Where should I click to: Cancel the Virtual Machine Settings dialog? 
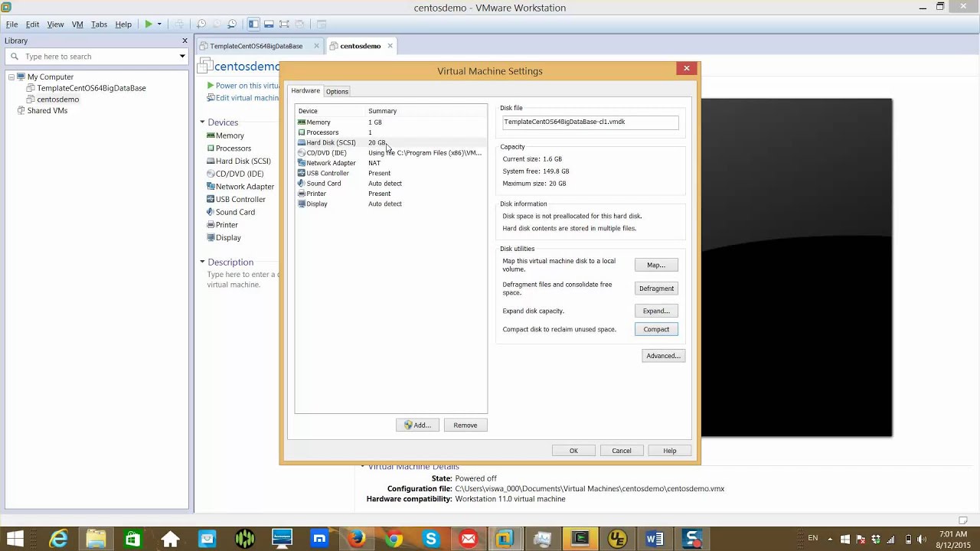622,451
